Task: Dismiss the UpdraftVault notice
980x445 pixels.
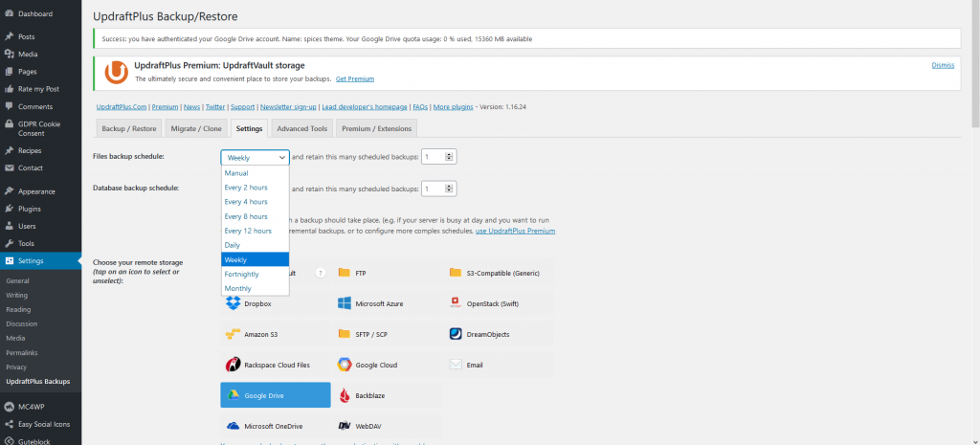Action: (943, 65)
